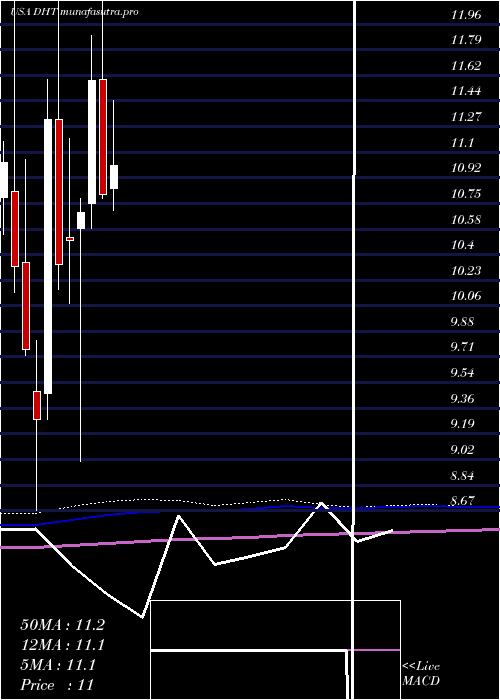Click the 11.27 price axis label

pos(466,117)
